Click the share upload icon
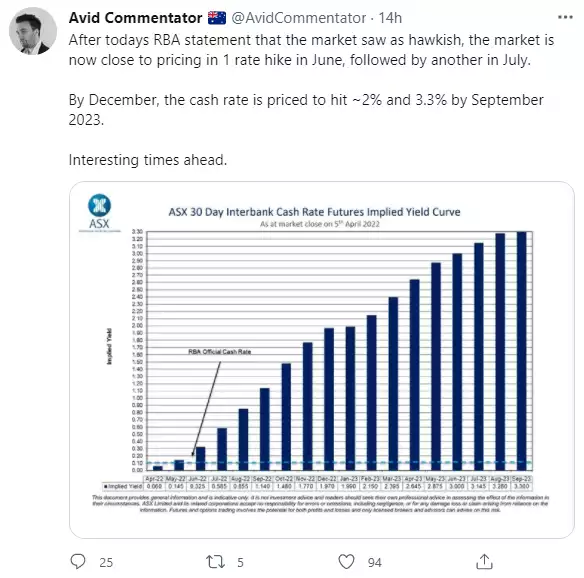This screenshot has width=584, height=578. coord(484,562)
